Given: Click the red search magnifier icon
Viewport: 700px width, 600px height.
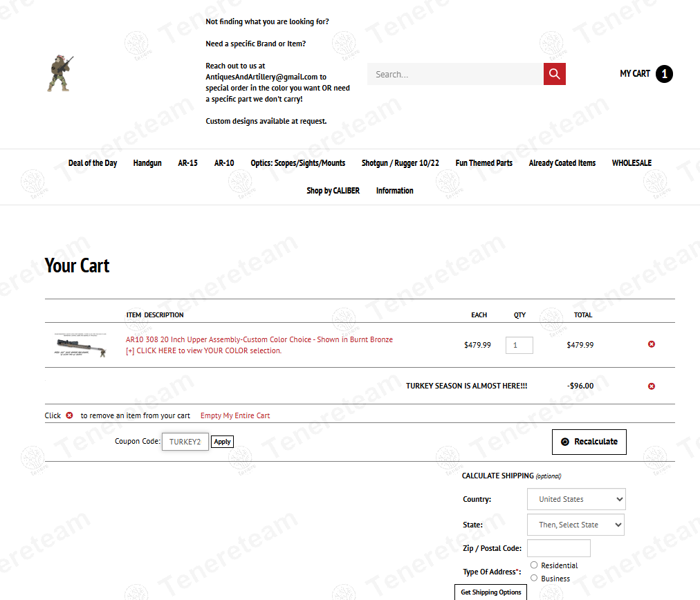Looking at the screenshot, I should click(555, 74).
